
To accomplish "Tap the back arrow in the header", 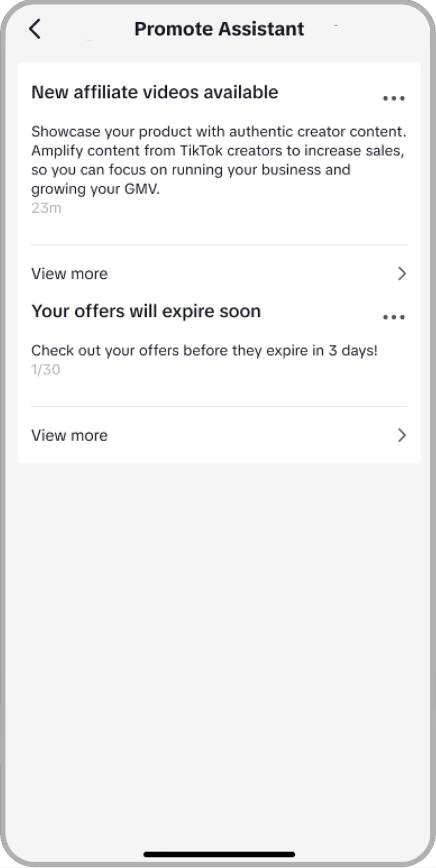I will [x=35, y=29].
